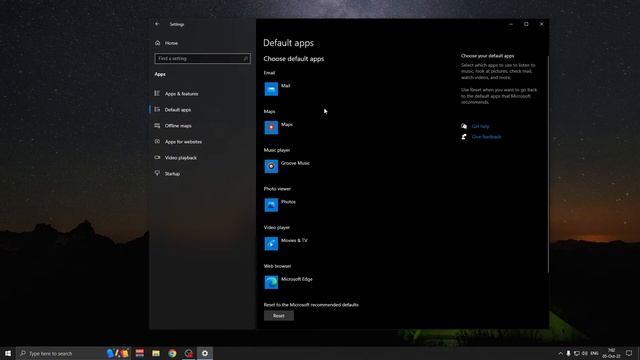The image size is (640, 360).
Task: Open the red calendar app in taskbar
Action: (x=140, y=353)
